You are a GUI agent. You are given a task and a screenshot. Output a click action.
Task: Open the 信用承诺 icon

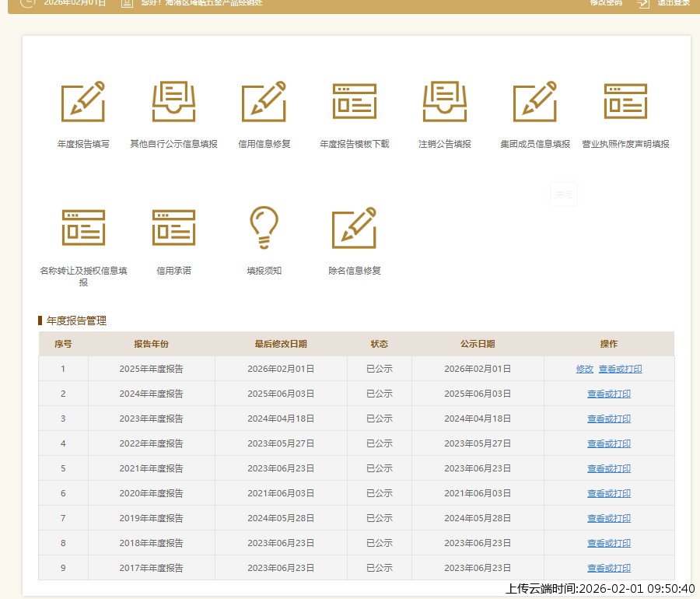[173, 227]
